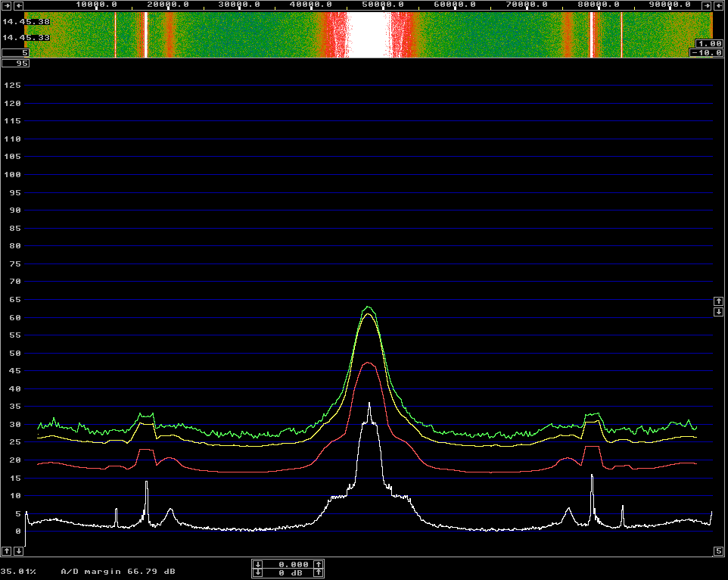Image resolution: width=728 pixels, height=580 pixels.
Task: Click the right-arrow button at top-right corner
Action: pyautogui.click(x=706, y=5)
